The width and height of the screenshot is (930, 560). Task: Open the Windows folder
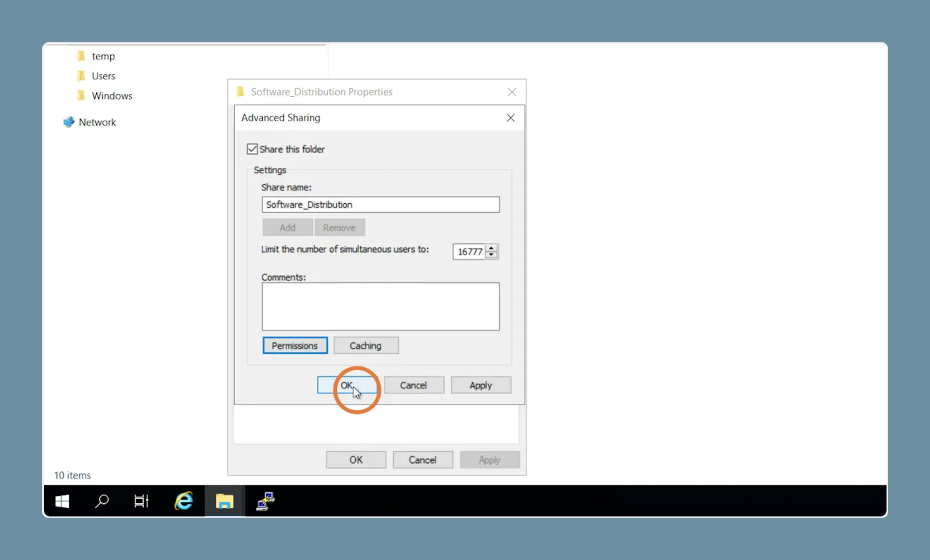coord(111,96)
